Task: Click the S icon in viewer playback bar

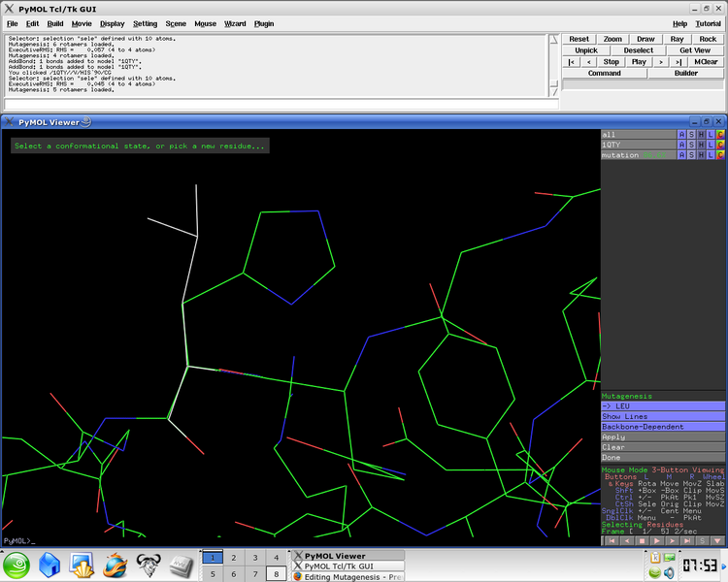Action: pos(704,540)
